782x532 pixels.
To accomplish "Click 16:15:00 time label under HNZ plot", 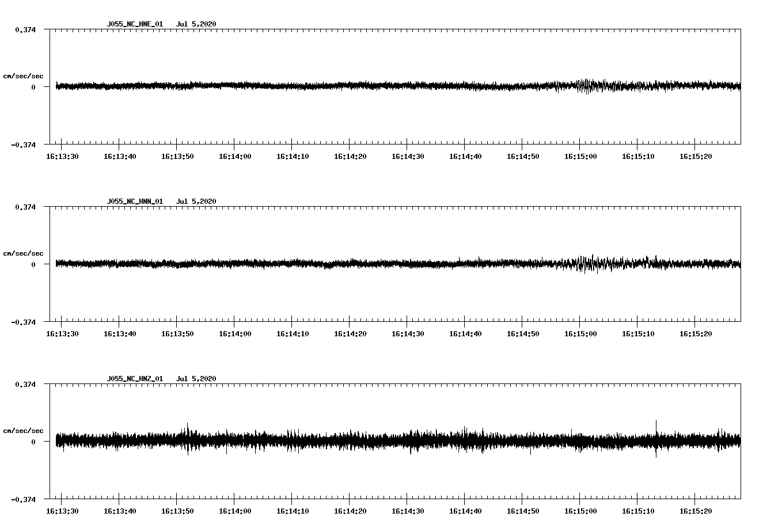I will click(580, 511).
